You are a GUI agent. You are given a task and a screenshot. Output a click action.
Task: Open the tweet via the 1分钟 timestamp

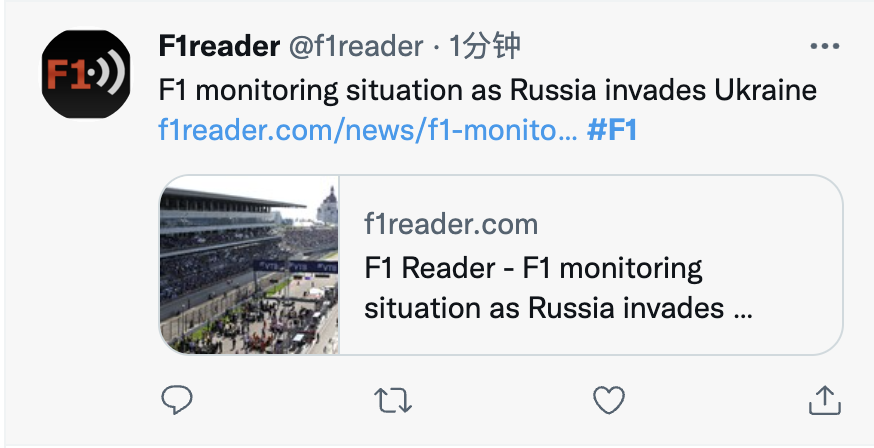[485, 46]
